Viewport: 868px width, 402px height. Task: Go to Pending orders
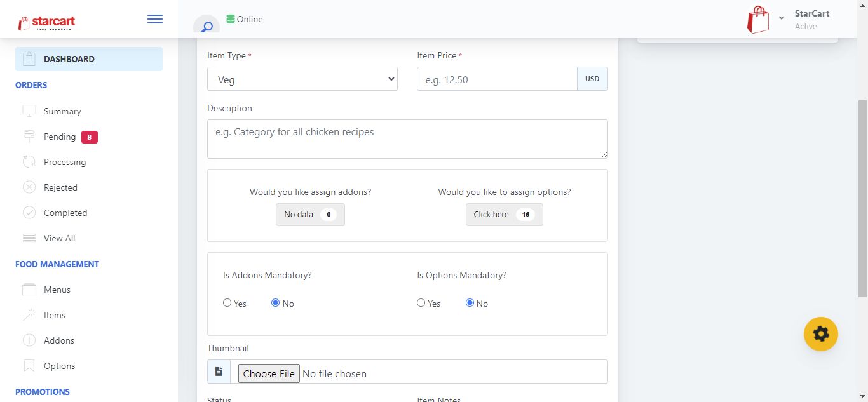pyautogui.click(x=60, y=137)
